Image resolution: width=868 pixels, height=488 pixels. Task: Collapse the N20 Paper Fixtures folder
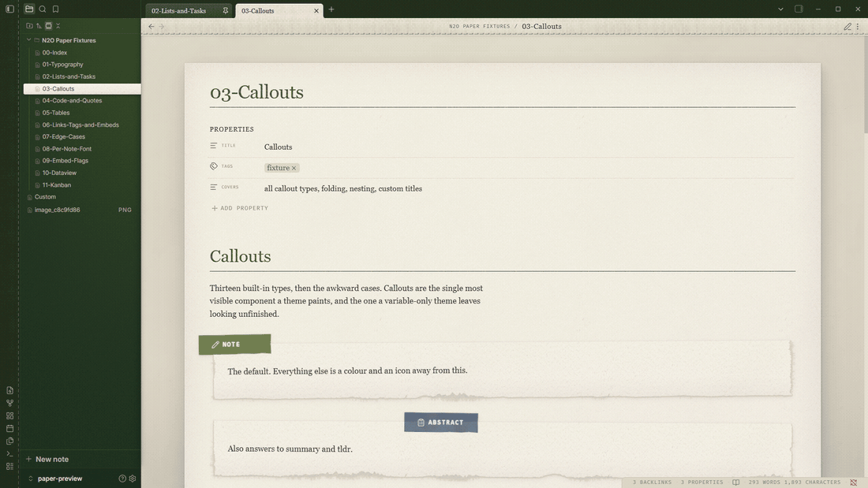tap(28, 40)
